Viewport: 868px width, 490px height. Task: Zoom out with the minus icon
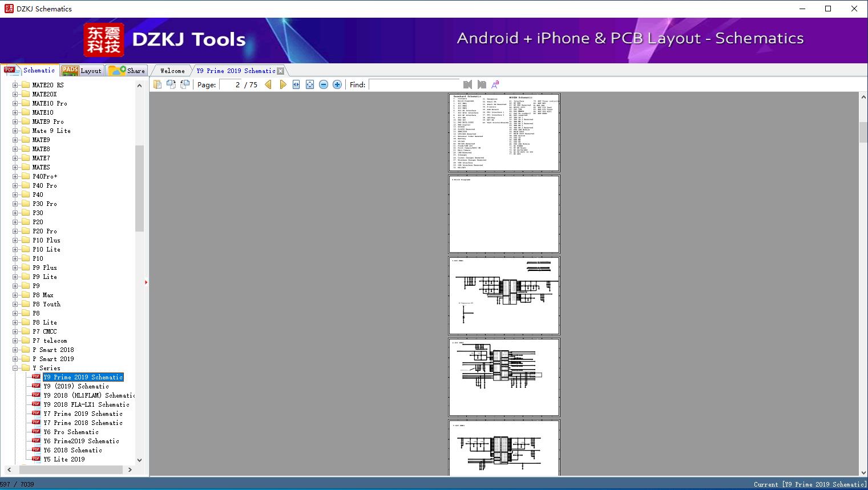coord(324,84)
